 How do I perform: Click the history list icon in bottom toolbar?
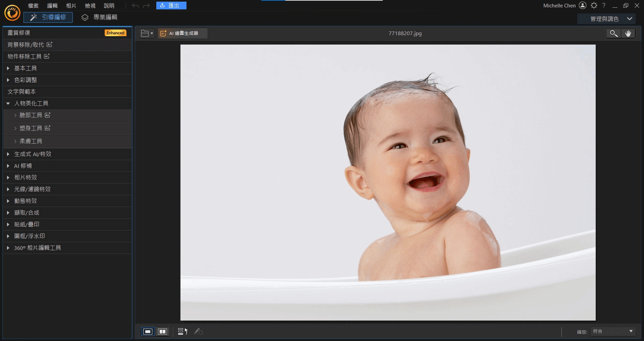[182, 331]
